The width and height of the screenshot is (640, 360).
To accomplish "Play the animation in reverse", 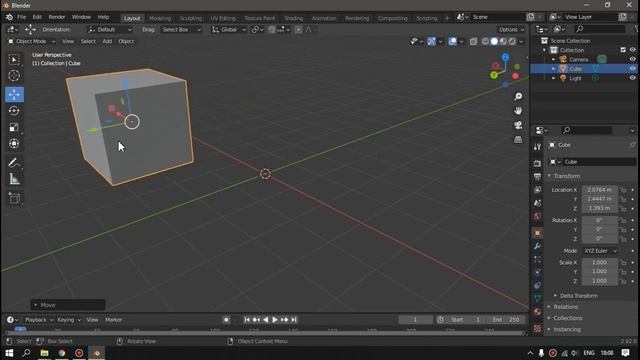I will (x=266, y=320).
